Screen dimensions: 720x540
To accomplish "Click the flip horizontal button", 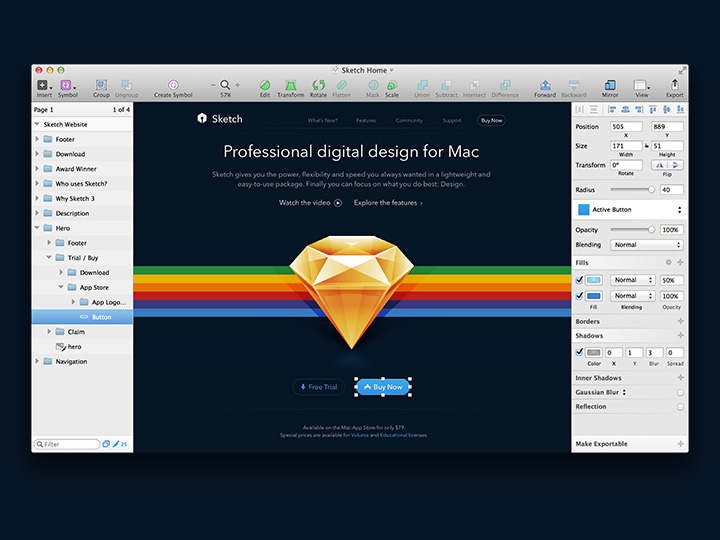I will [x=659, y=165].
